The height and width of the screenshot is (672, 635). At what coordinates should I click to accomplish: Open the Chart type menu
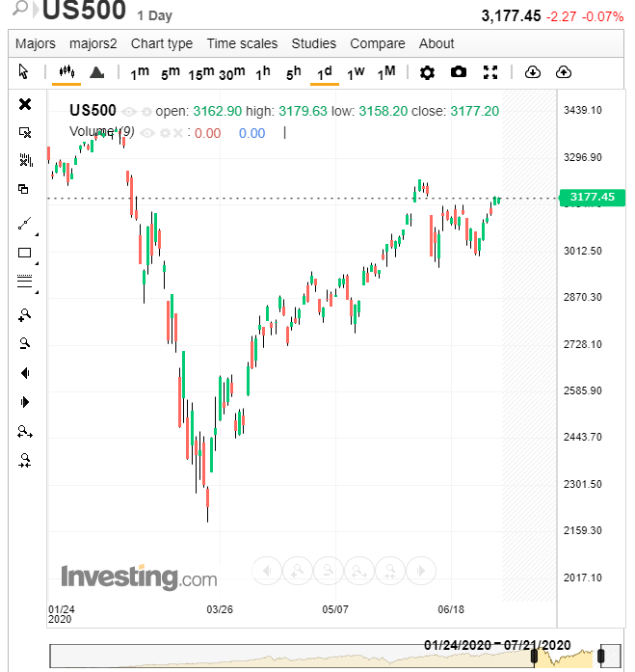pos(162,43)
